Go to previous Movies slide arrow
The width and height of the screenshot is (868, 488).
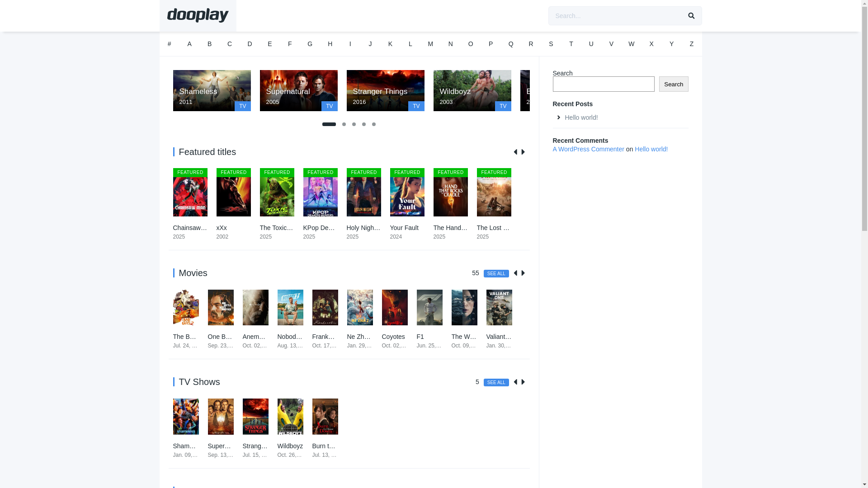tap(515, 273)
